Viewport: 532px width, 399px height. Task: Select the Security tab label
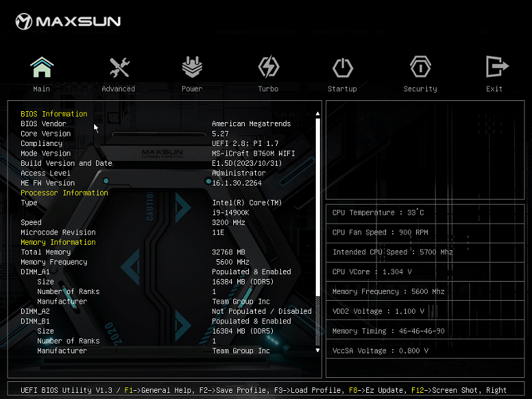tap(420, 89)
